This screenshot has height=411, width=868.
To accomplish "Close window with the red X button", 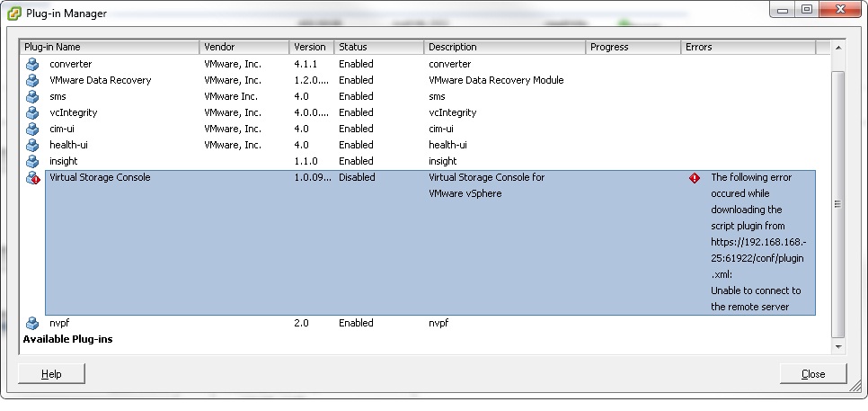I will pyautogui.click(x=840, y=10).
